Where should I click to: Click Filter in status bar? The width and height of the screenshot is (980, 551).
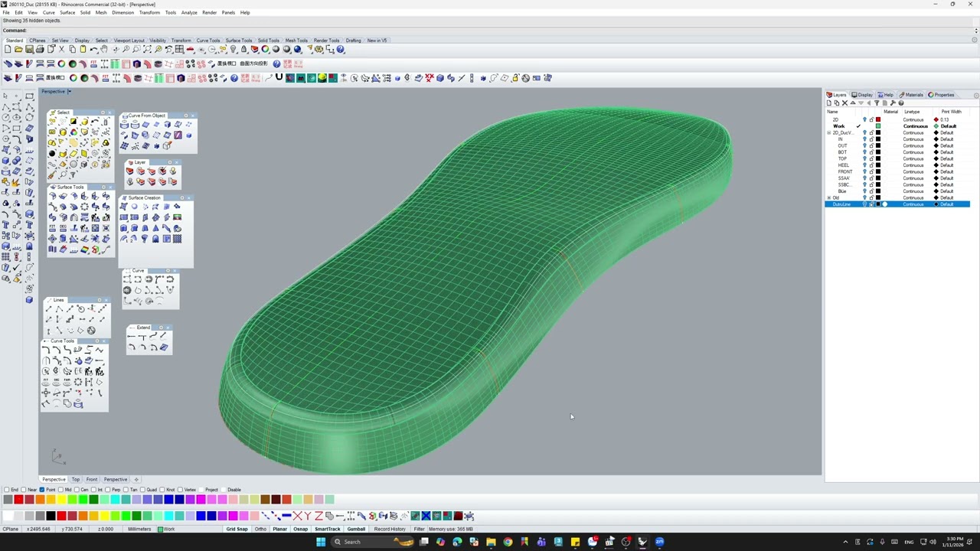[419, 529]
